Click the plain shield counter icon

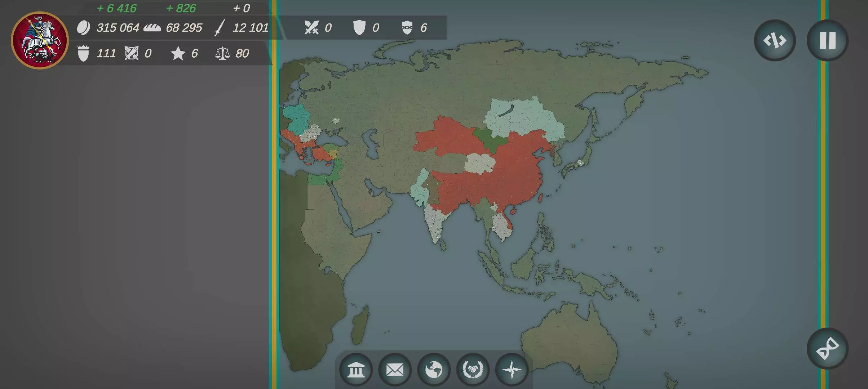[x=359, y=28]
